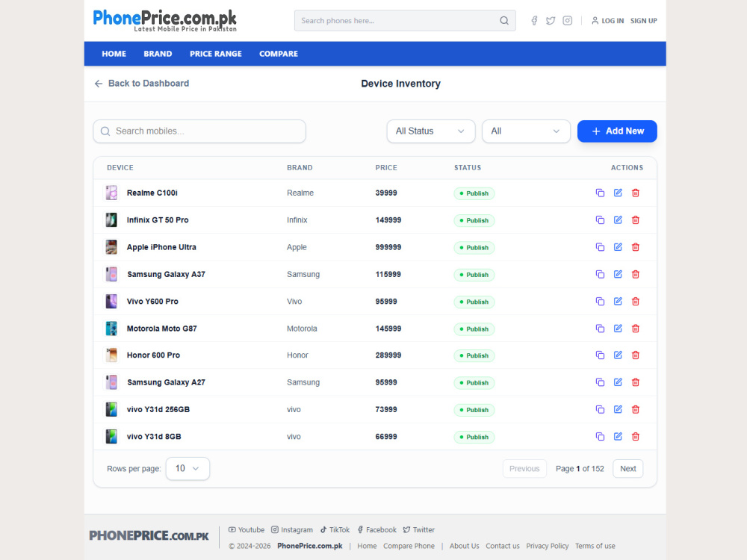Click the Add New button
Image resolution: width=747 pixels, height=560 pixels.
(x=617, y=131)
